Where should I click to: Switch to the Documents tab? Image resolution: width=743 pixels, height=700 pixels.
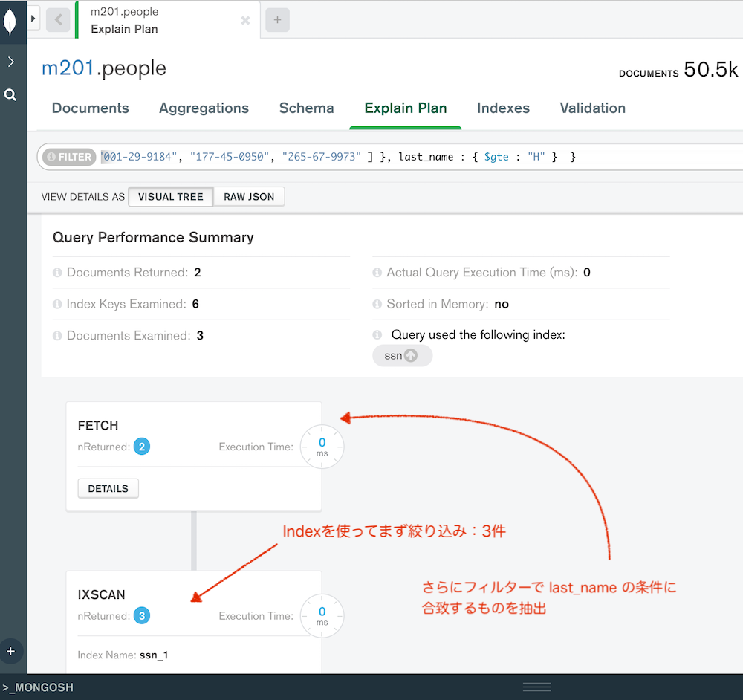click(x=90, y=108)
